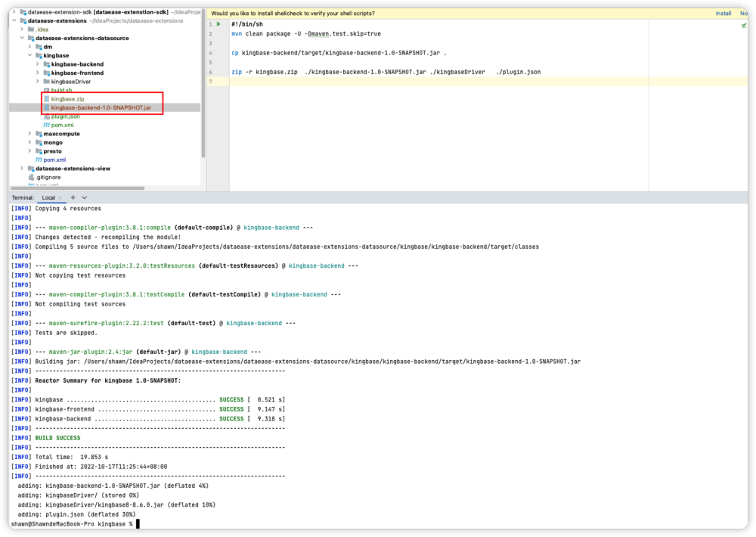Click the Maven icon of datasource pom.xml
Screen dimensions: 756x537
(x=39, y=160)
